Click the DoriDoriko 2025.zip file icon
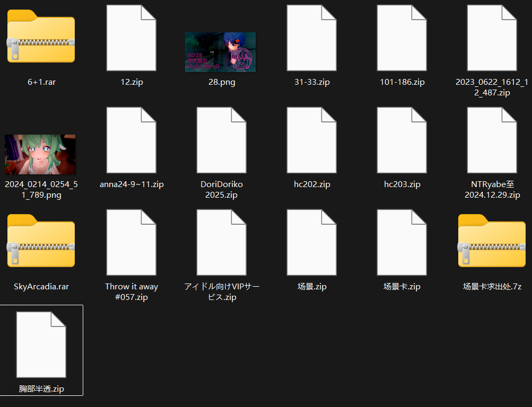 222,140
